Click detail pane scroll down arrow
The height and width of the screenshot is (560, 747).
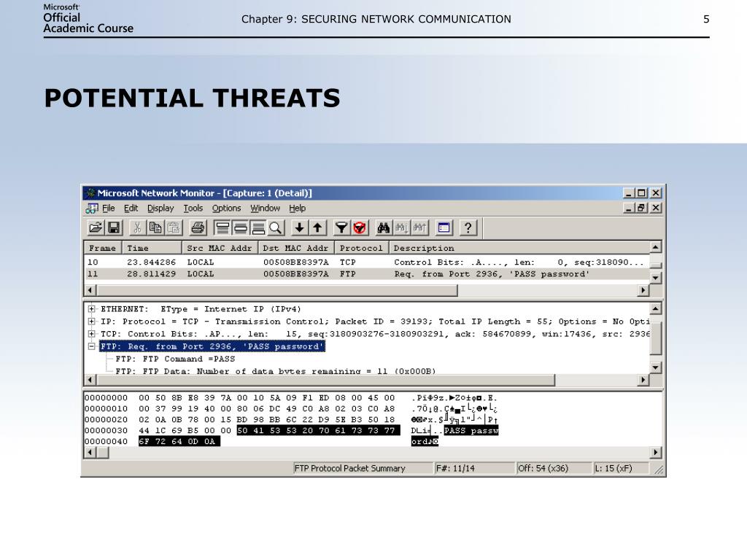[656, 367]
